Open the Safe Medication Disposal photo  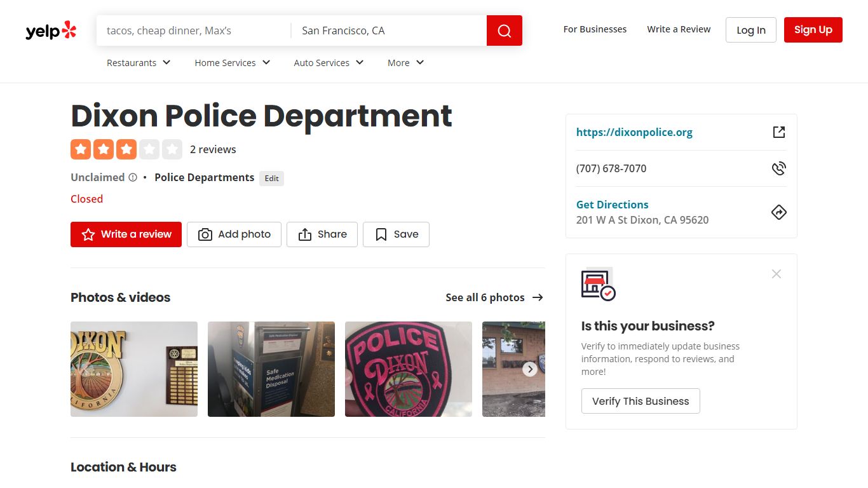[271, 369]
